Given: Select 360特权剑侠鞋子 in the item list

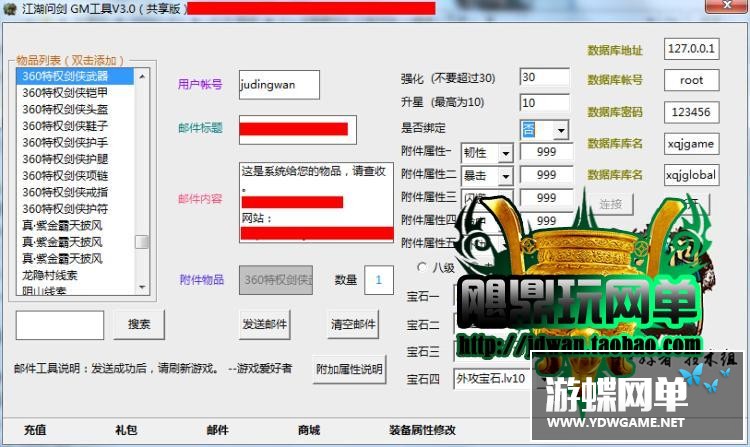Looking at the screenshot, I should tap(75, 126).
